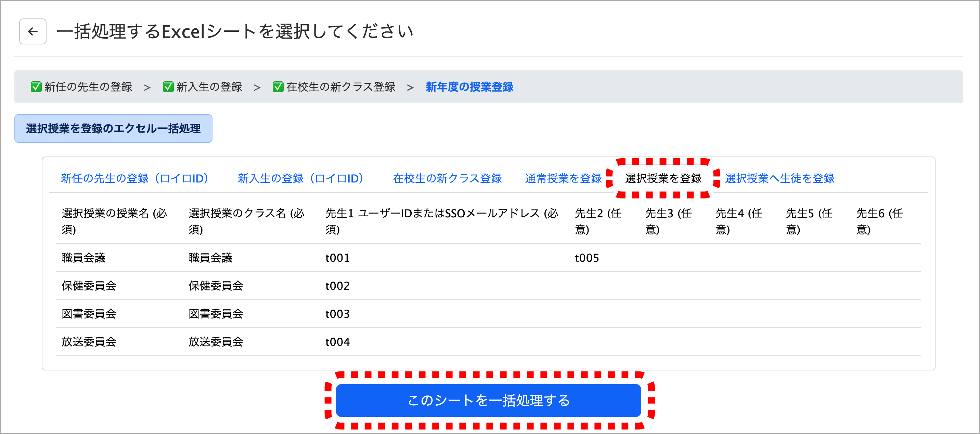Viewport: 980px width, 434px height.
Task: Click the 在校生の新クラス登録 green checkmark icon
Action: [x=278, y=87]
